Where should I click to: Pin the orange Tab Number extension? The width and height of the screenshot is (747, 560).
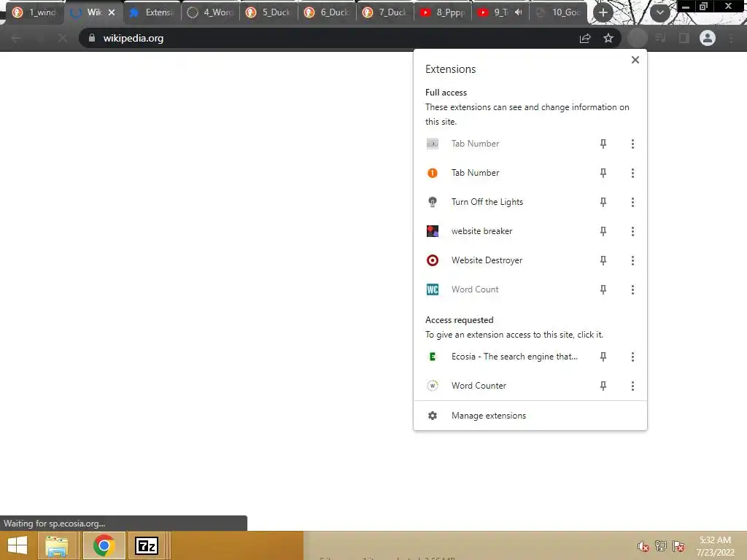(603, 173)
